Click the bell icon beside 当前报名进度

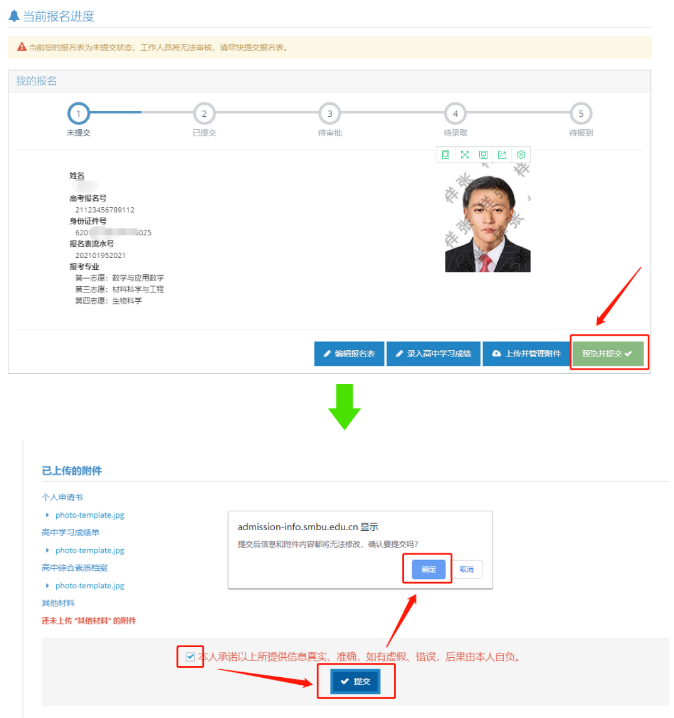point(13,16)
